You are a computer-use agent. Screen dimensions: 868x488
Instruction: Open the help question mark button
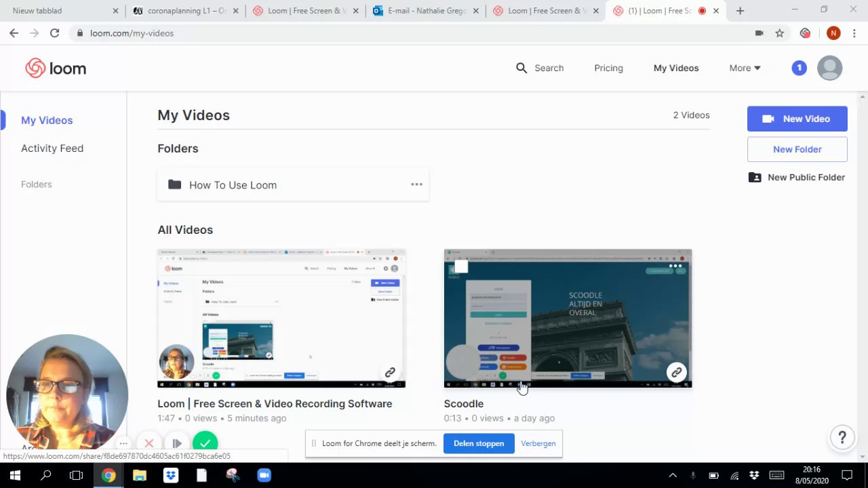pyautogui.click(x=842, y=437)
